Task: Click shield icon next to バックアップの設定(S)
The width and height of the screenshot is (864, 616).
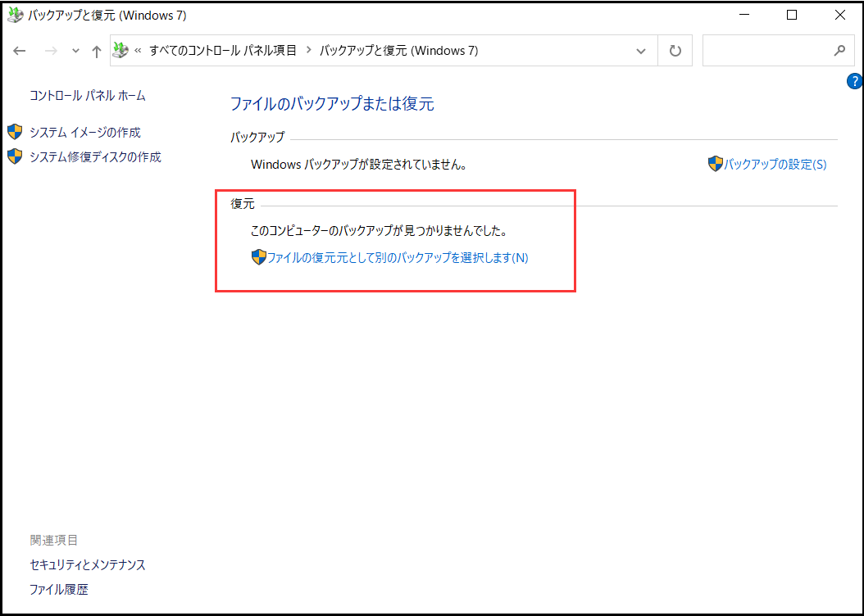Action: tap(716, 164)
